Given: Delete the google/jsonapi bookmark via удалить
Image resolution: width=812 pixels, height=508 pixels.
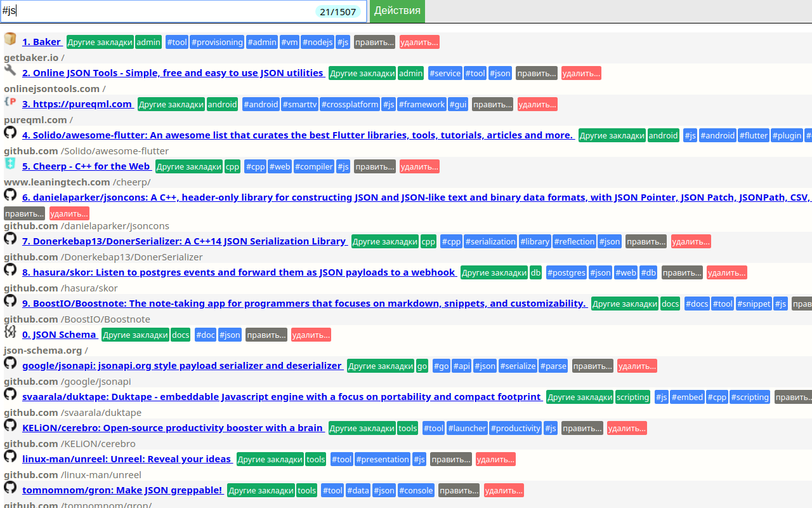Looking at the screenshot, I should tap(637, 366).
